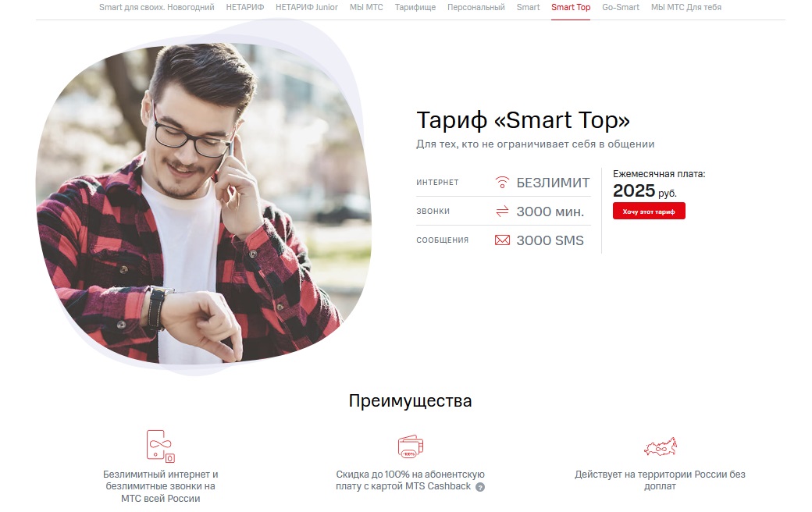Click the SMS envelope icon

pyautogui.click(x=502, y=240)
